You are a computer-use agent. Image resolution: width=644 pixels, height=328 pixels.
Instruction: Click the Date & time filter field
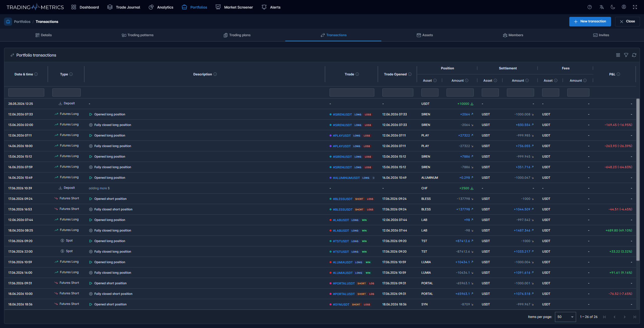26,92
